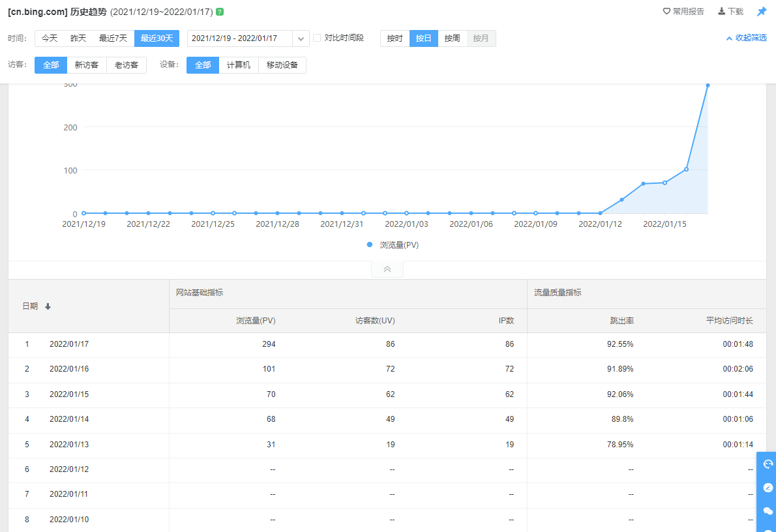Select the 移动设备 device filter
The image size is (776, 532).
tap(282, 65)
